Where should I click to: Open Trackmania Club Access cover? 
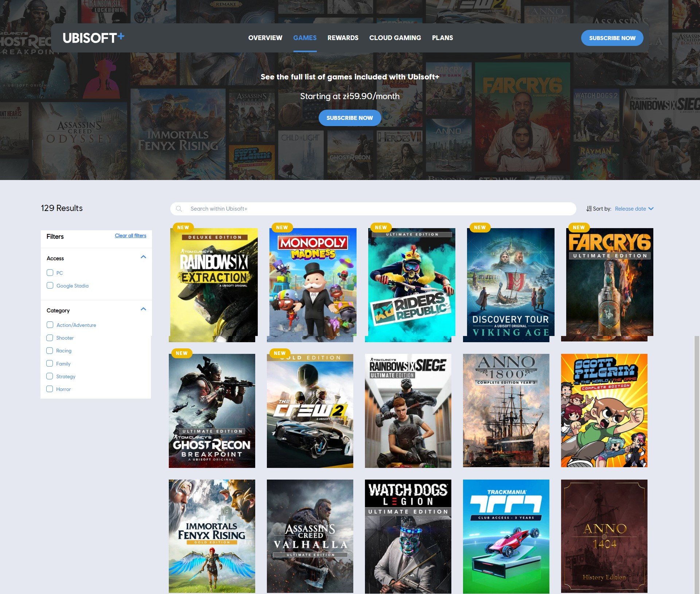pyautogui.click(x=506, y=536)
